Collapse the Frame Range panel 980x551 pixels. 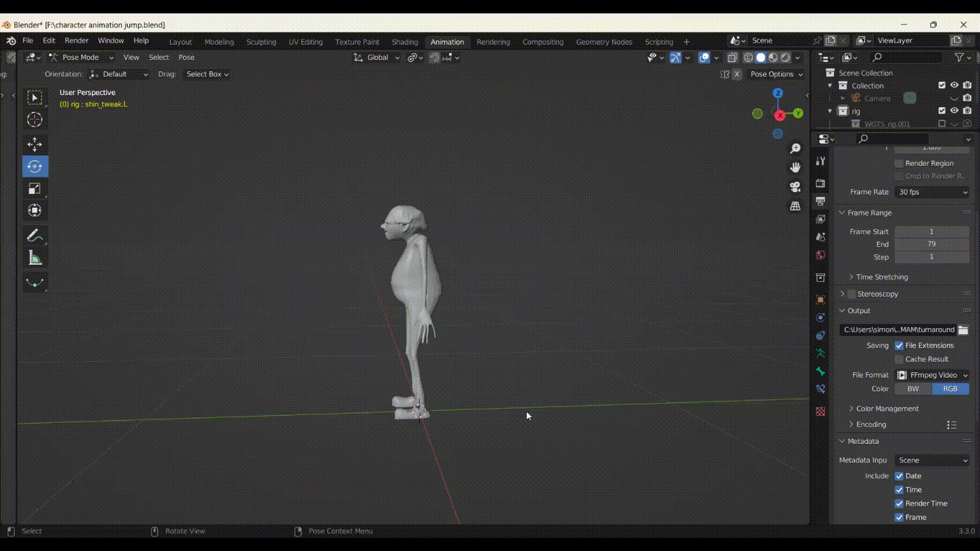pos(869,213)
